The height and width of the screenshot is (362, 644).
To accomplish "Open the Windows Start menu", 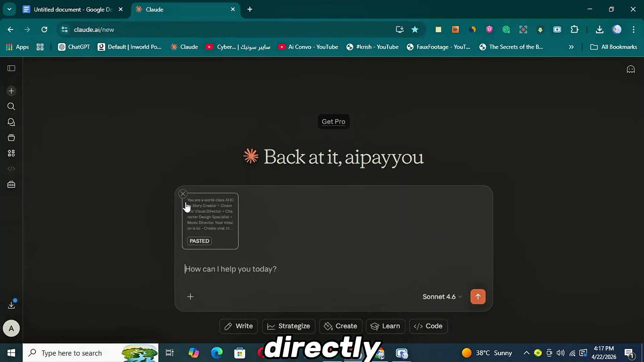I will coord(11,353).
